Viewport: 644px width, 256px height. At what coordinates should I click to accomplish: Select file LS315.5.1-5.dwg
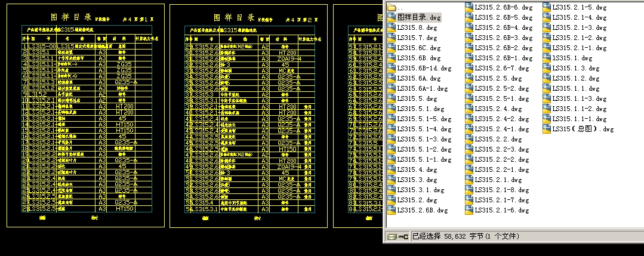tap(420, 119)
